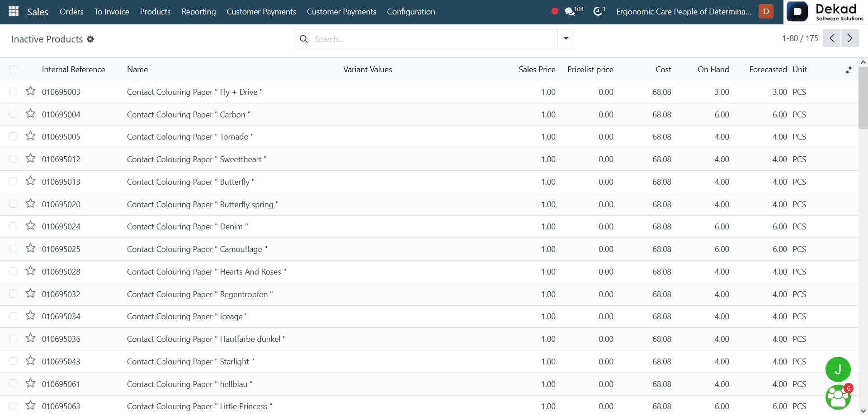Select the Denim row checkbox
This screenshot has width=868, height=415.
pos(13,226)
